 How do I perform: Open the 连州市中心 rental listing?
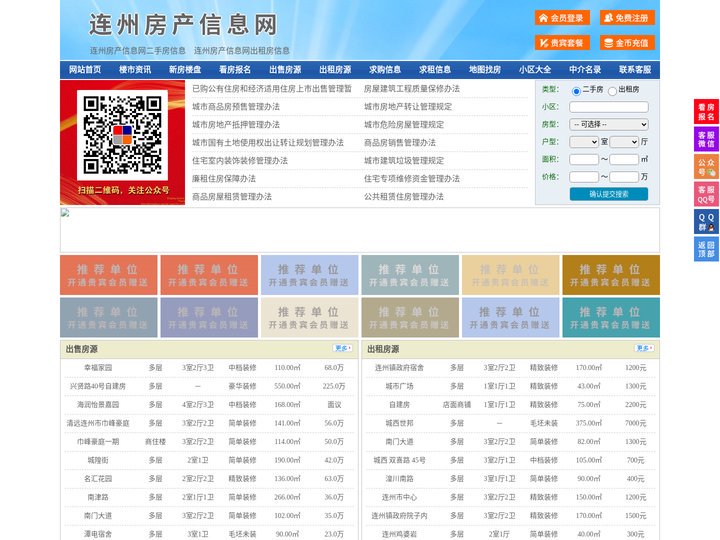399,497
